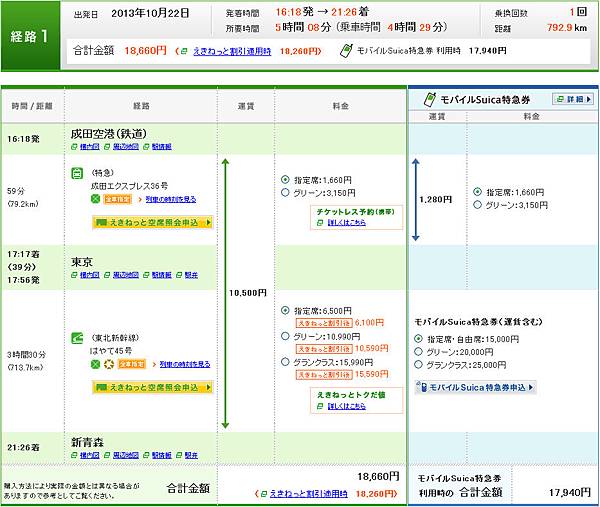The height and width of the screenshot is (507, 600).
Task: View train times for はやて45号
Action: coord(185,364)
